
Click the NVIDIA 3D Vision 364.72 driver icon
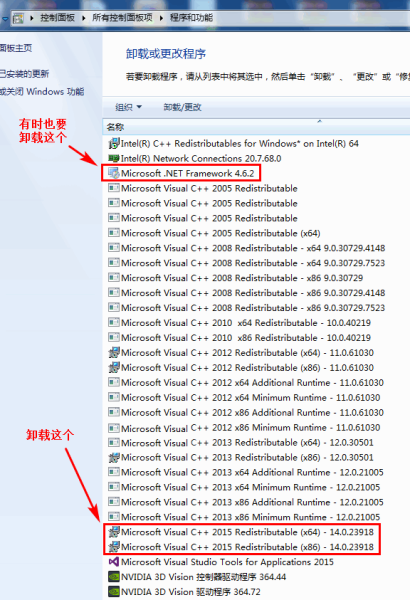pos(114,592)
